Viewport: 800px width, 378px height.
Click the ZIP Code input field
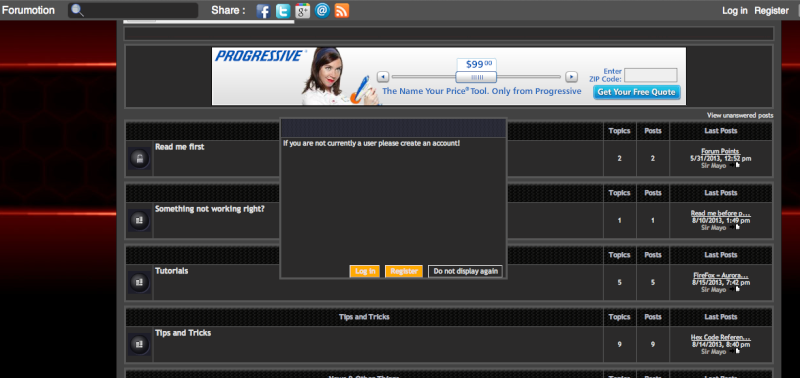coord(651,75)
